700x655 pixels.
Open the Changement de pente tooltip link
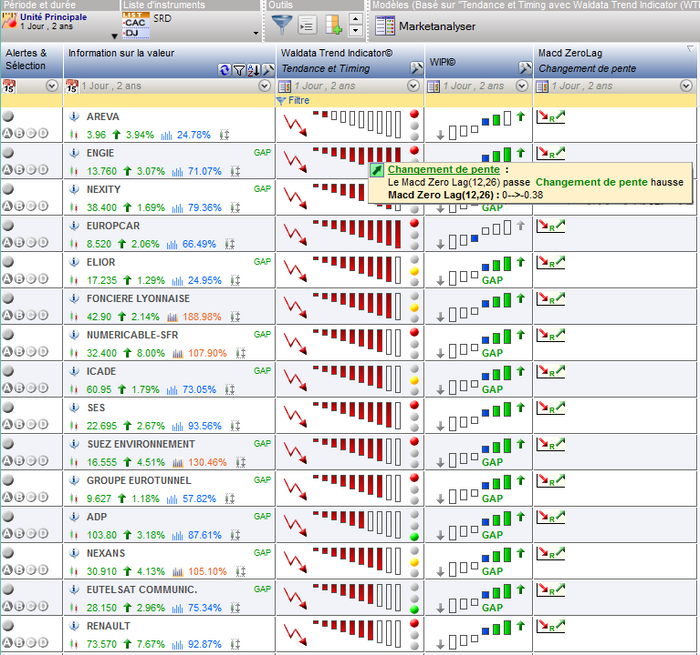pos(444,170)
